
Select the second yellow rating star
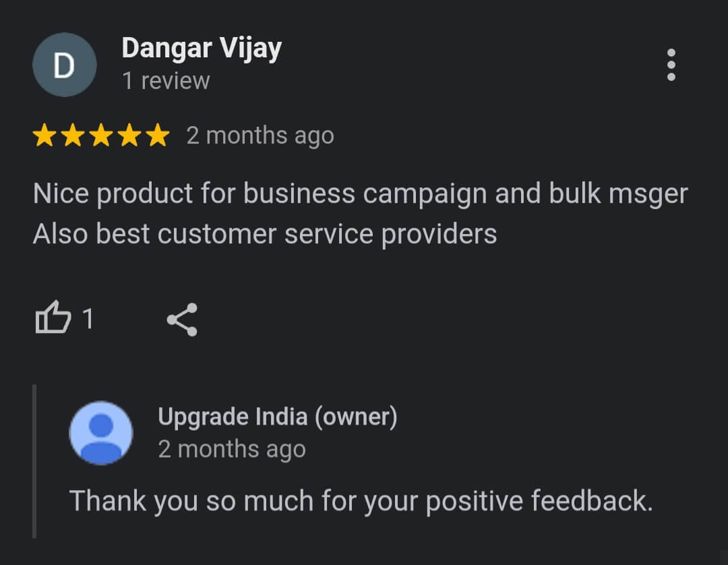(x=73, y=135)
